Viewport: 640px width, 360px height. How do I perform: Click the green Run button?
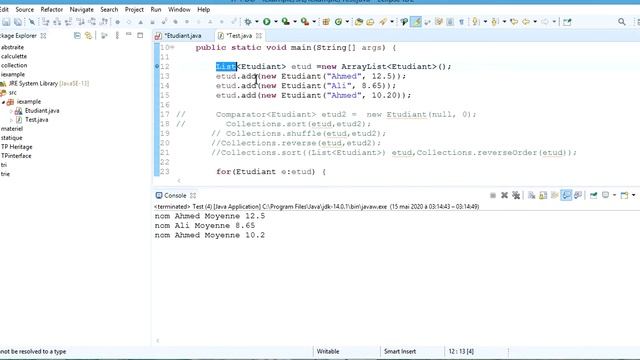(x=267, y=22)
